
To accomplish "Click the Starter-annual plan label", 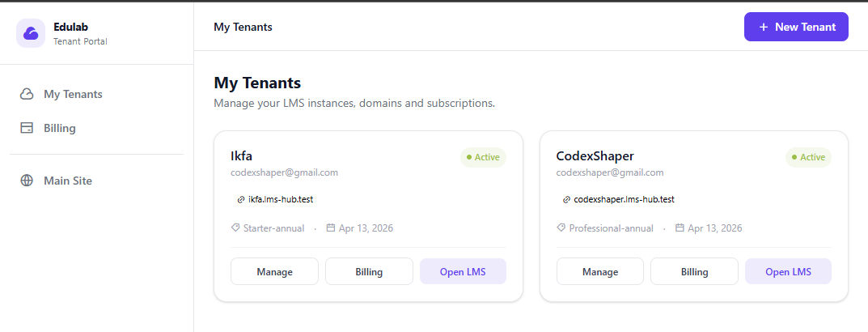I will coord(274,228).
